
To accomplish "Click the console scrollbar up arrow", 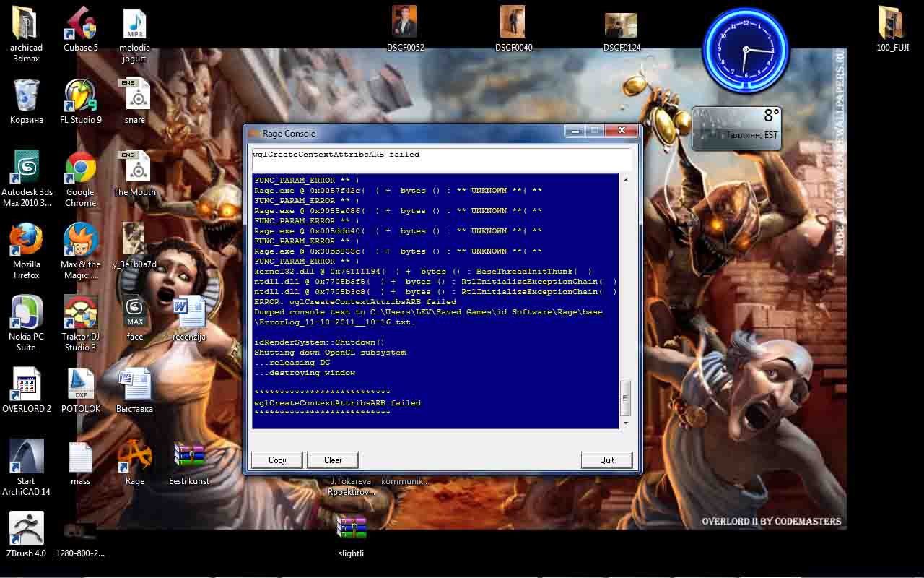I will click(x=625, y=180).
